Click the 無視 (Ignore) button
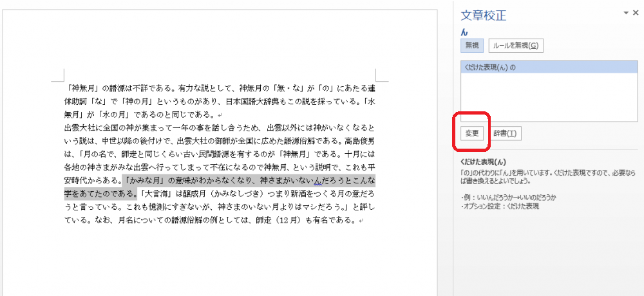The height and width of the screenshot is (296, 644). pos(472,46)
